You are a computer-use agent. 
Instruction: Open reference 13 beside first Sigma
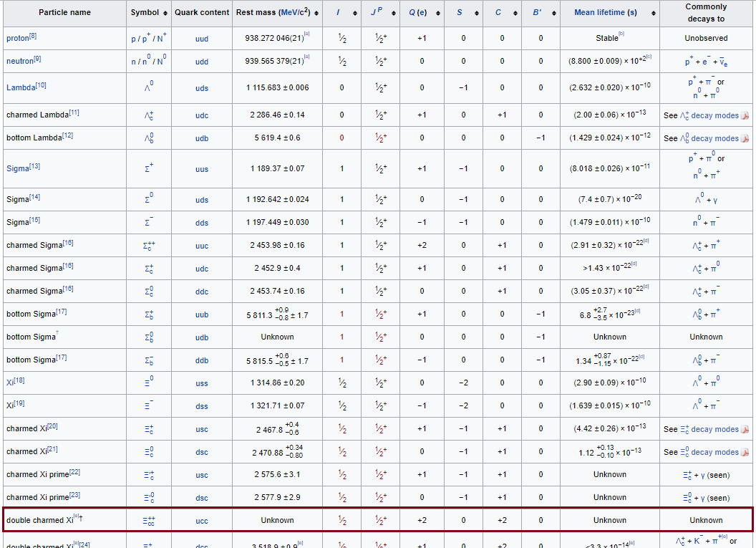click(x=35, y=167)
